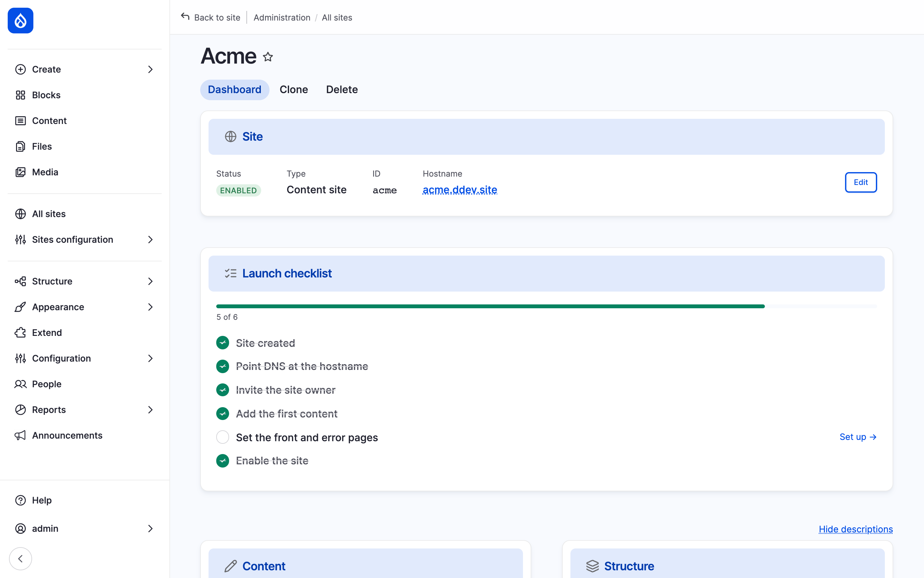Click the Structure hierarchy icon in sidebar
This screenshot has height=578, width=924.
click(21, 281)
